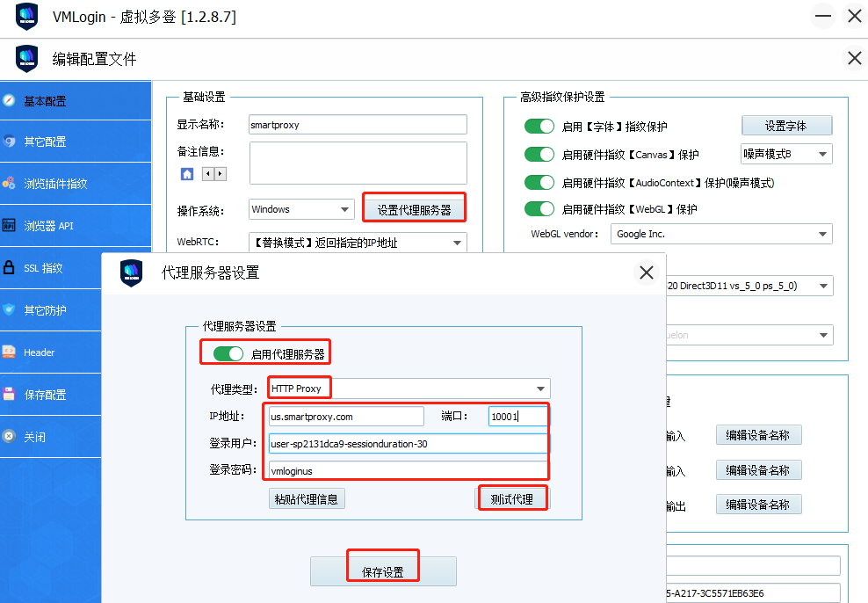
Task: Click the 基本配置 compass icon in sidebar
Action: coord(10,101)
